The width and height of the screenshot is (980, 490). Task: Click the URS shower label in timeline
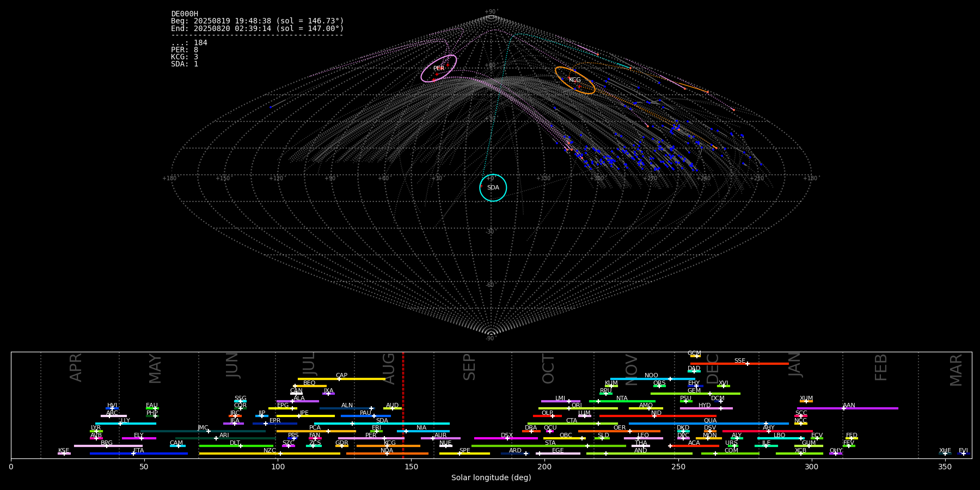(731, 443)
